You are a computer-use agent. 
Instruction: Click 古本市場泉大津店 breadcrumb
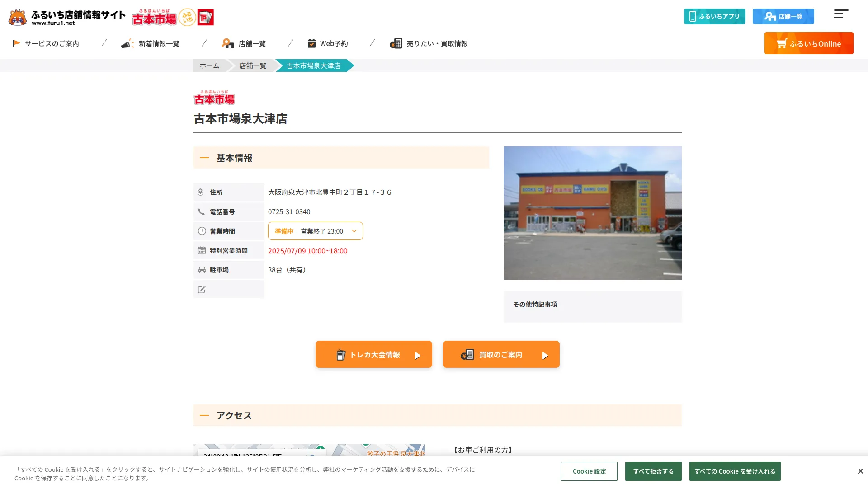coord(313,66)
